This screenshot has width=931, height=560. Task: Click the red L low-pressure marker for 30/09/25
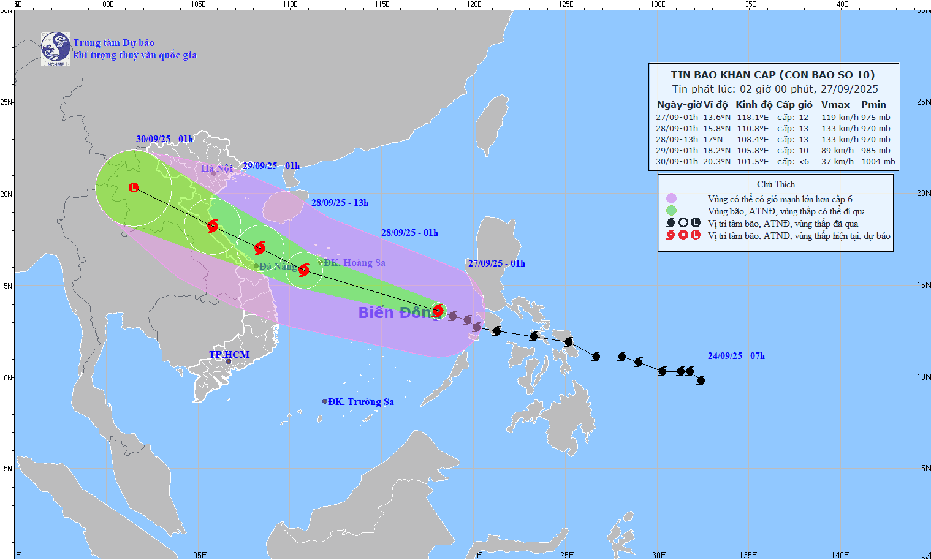[134, 187]
